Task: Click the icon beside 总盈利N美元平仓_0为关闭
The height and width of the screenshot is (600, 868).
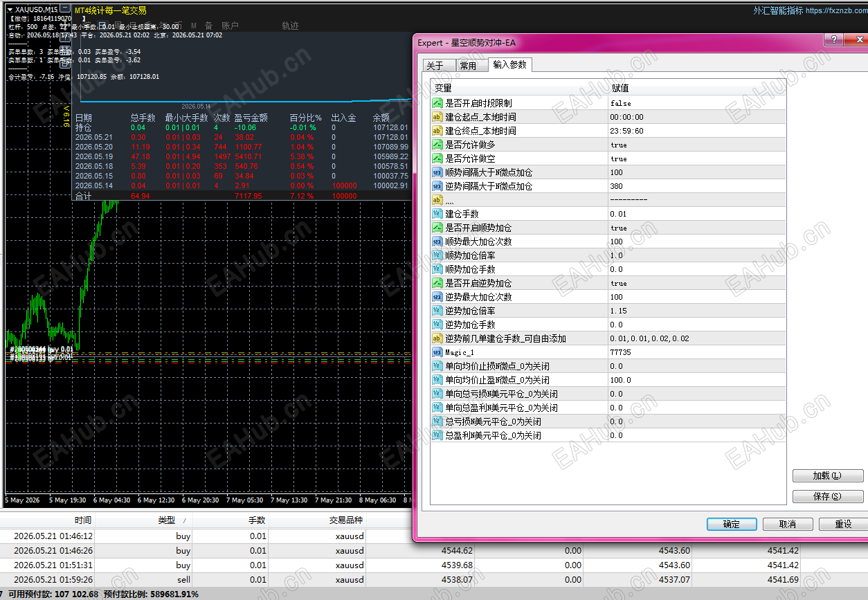Action: (x=437, y=435)
